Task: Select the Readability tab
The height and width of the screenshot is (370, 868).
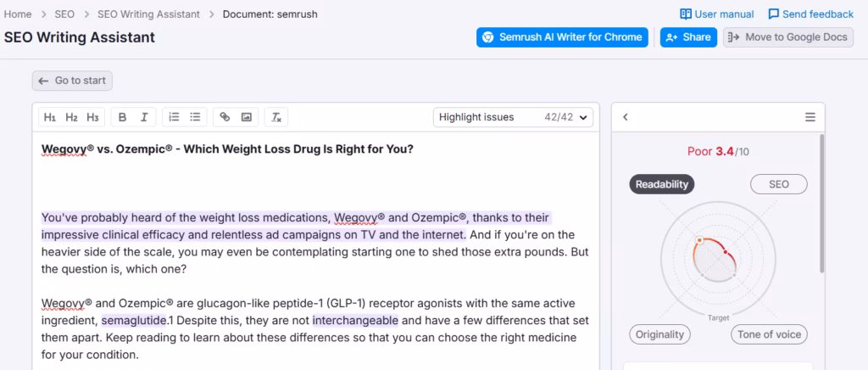Action: (662, 184)
